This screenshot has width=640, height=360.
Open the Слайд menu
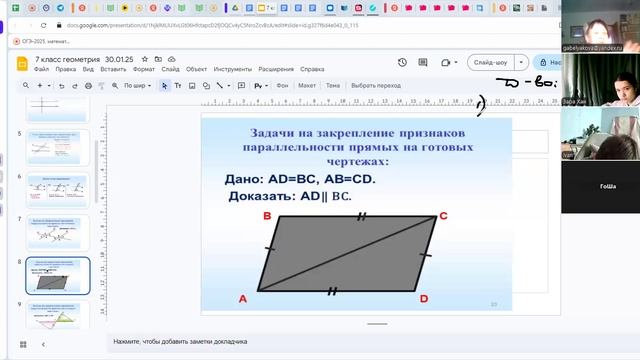point(170,69)
